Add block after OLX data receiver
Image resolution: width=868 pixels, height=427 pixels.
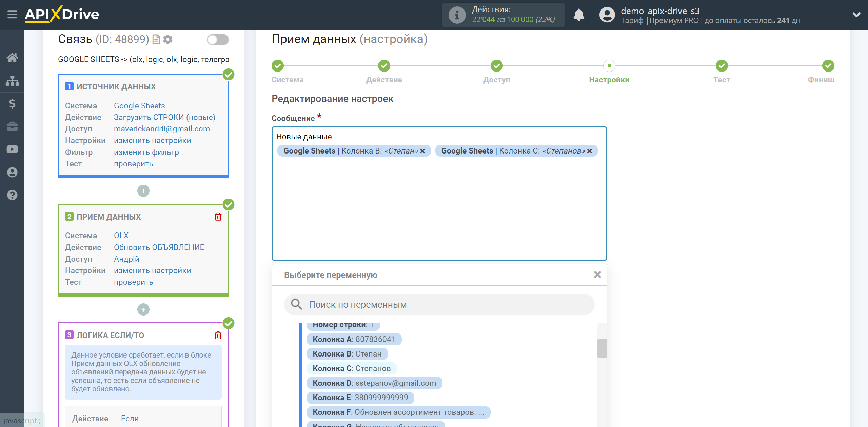(x=143, y=309)
